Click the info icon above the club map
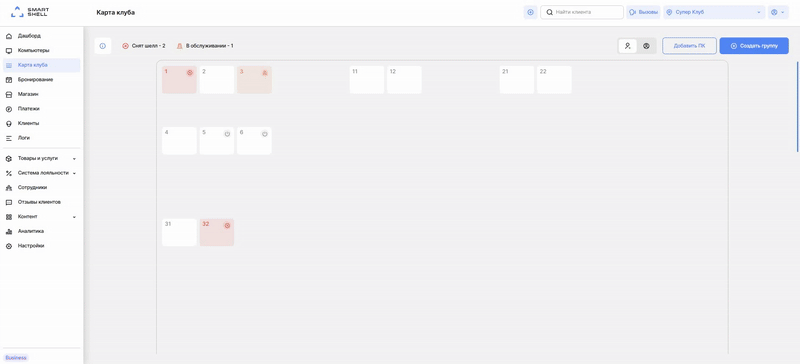 tap(103, 46)
